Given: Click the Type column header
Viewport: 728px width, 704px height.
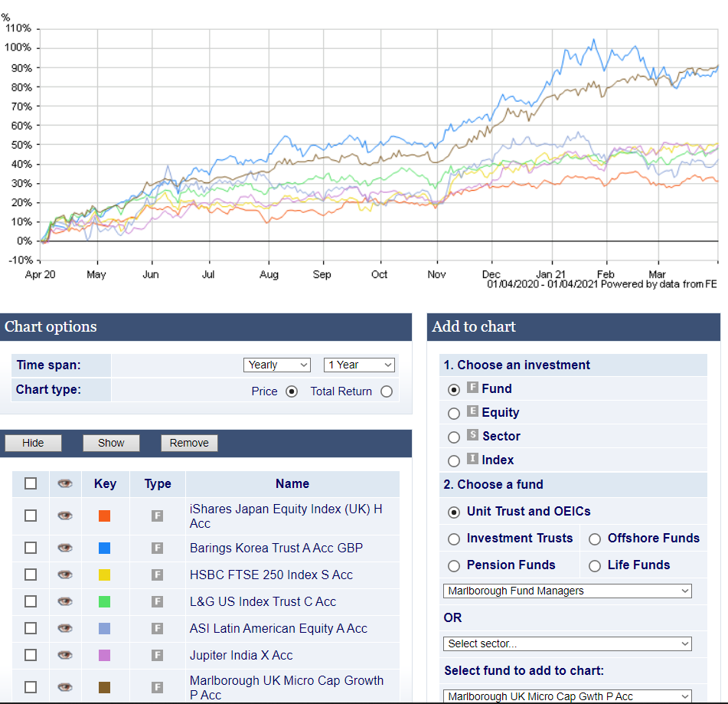Looking at the screenshot, I should pos(158,483).
